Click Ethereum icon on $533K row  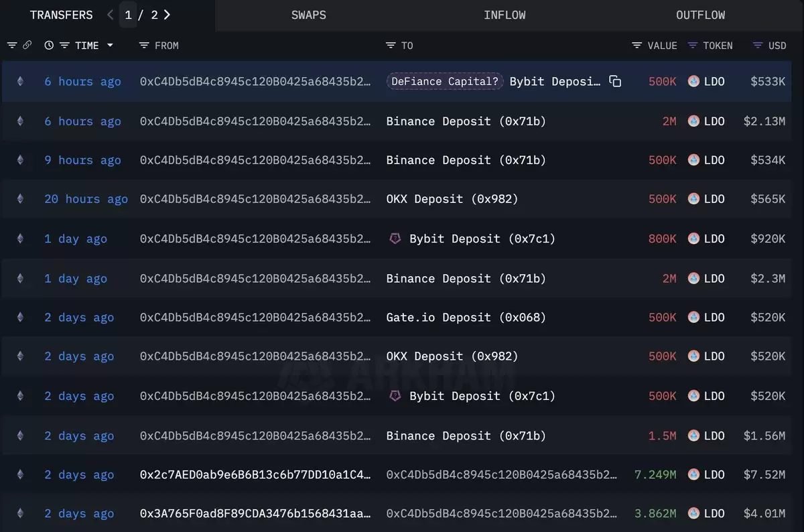click(20, 82)
